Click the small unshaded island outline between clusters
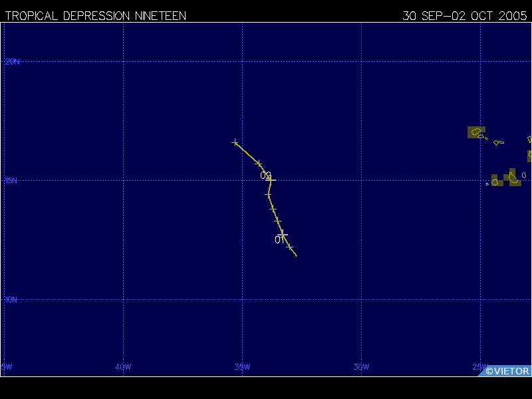 pyautogui.click(x=499, y=142)
